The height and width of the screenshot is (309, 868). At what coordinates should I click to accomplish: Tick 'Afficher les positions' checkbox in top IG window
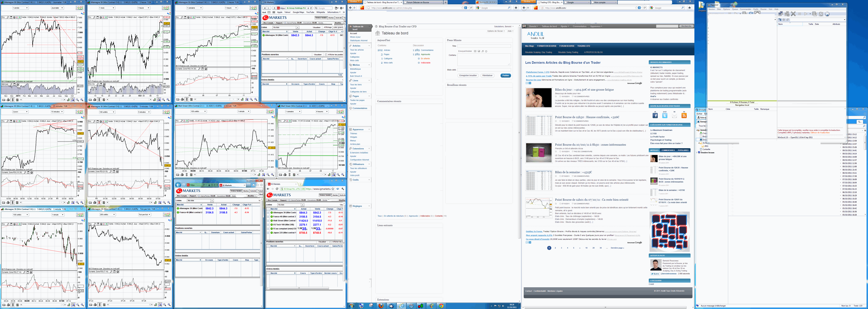tap(326, 55)
